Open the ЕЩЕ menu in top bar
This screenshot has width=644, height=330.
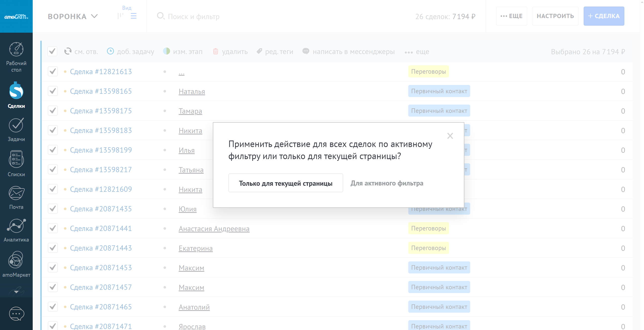(511, 16)
